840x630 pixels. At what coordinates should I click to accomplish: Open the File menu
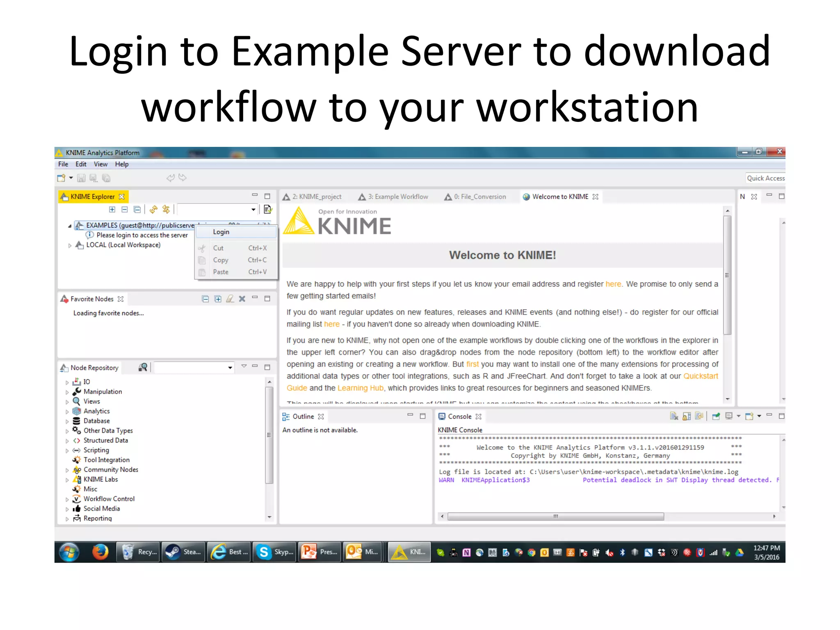[x=63, y=164]
